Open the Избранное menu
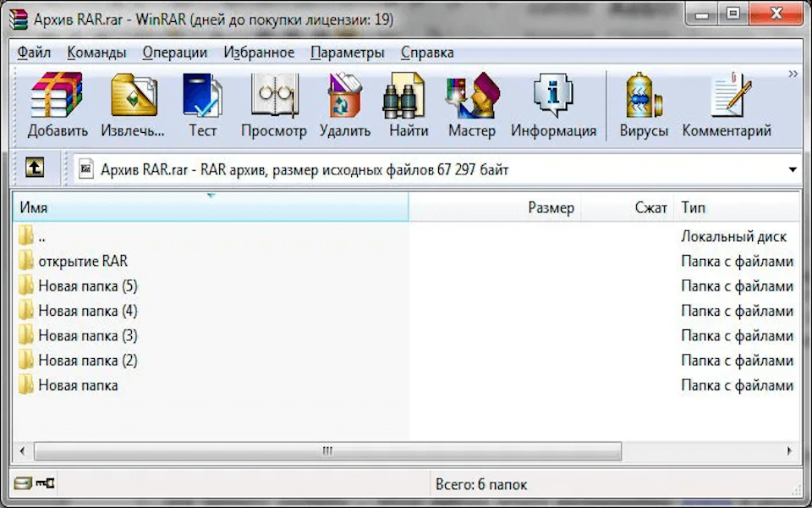The image size is (812, 508). 259,52
